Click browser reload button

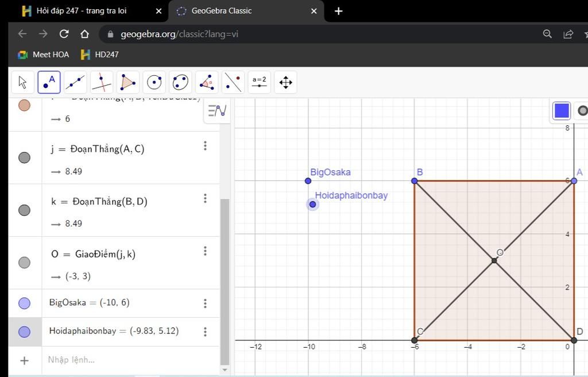click(x=64, y=34)
